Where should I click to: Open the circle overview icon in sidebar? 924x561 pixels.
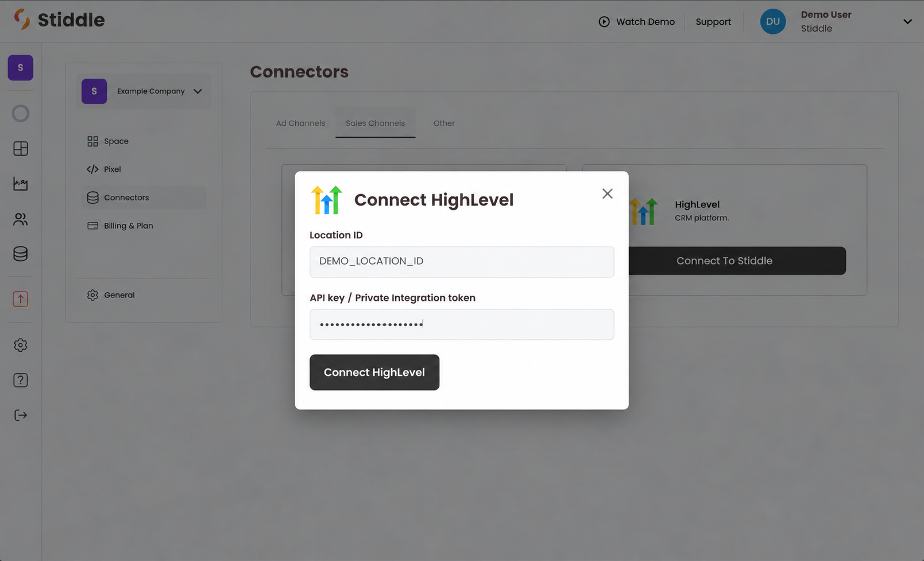[x=21, y=114]
